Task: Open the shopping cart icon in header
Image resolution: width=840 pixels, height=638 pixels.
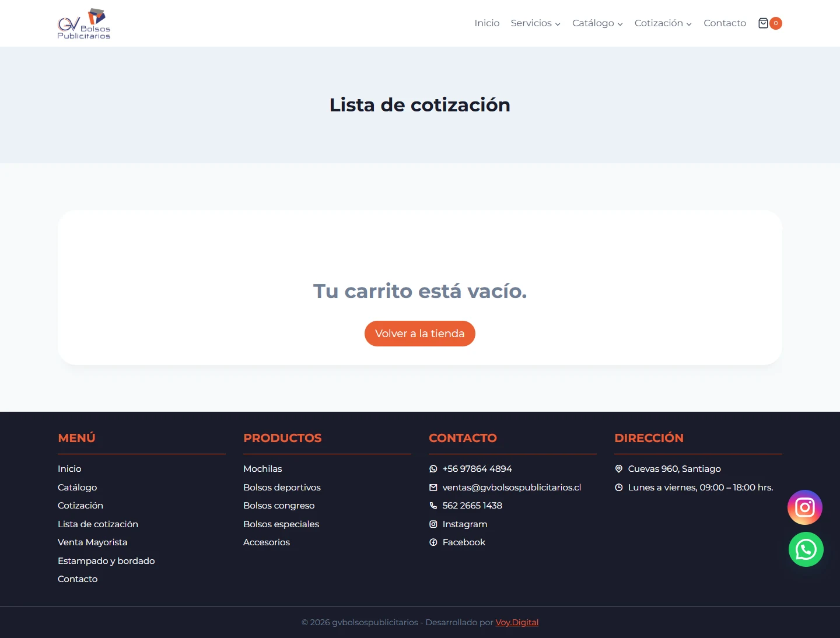Action: (763, 23)
